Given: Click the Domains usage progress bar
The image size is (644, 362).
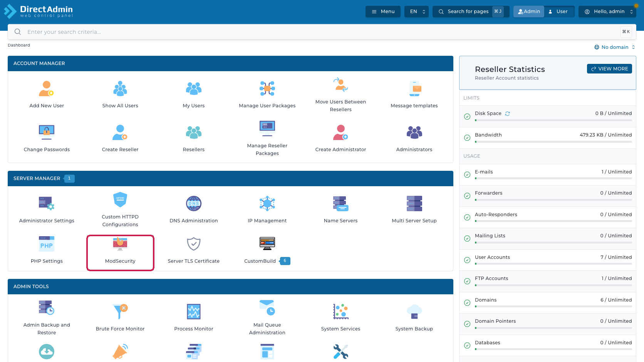Looking at the screenshot, I should click(x=553, y=307).
